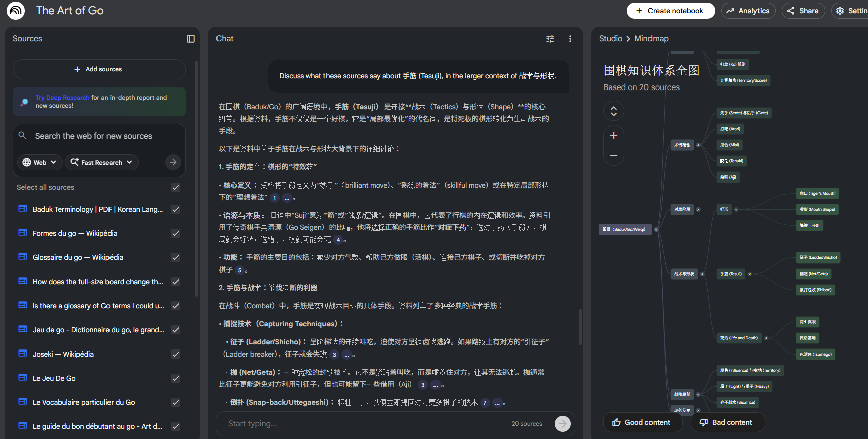
Task: Click citation badge 3 on 征子 Ladder line
Action: tap(334, 355)
